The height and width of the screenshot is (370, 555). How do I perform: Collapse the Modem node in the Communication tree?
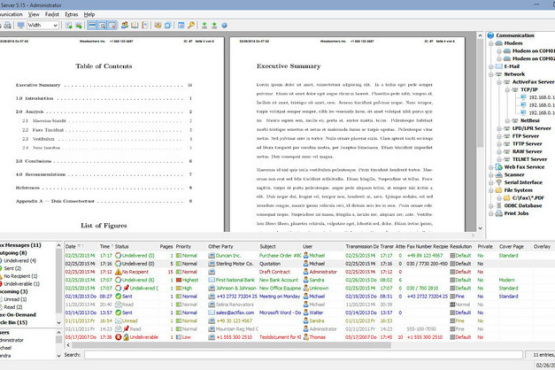click(491, 43)
